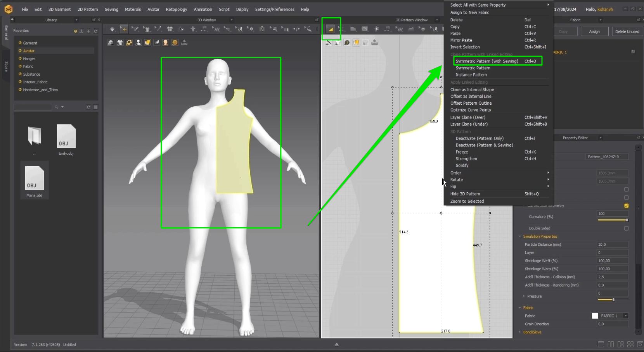
Task: Select the Internal Polygon tool in 2D toolbar
Action: point(365,29)
